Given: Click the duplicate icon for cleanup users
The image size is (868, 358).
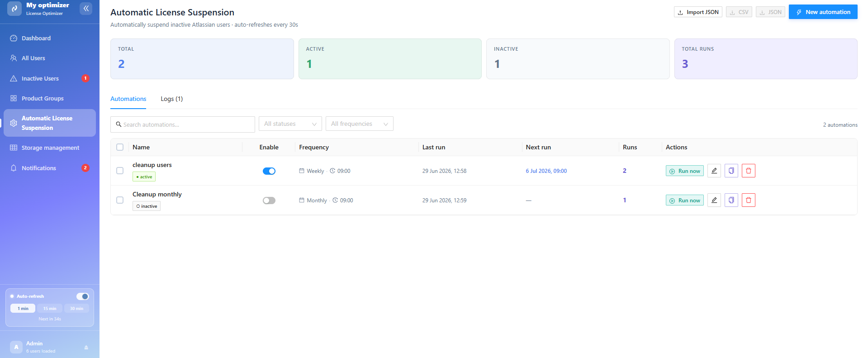Looking at the screenshot, I should (731, 171).
